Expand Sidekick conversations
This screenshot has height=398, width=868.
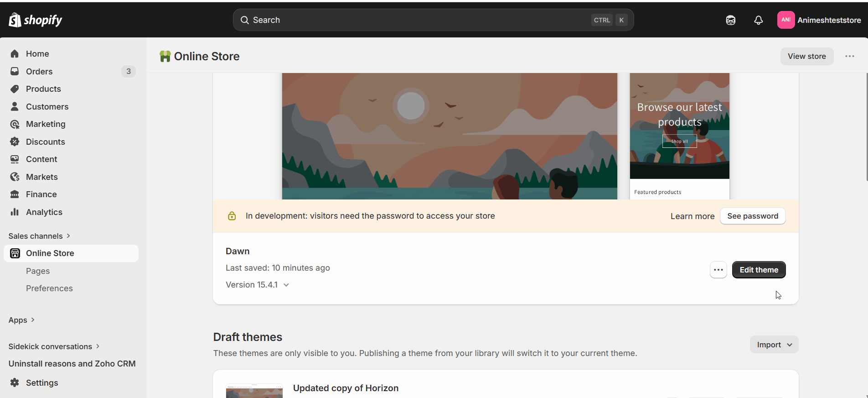(54, 346)
